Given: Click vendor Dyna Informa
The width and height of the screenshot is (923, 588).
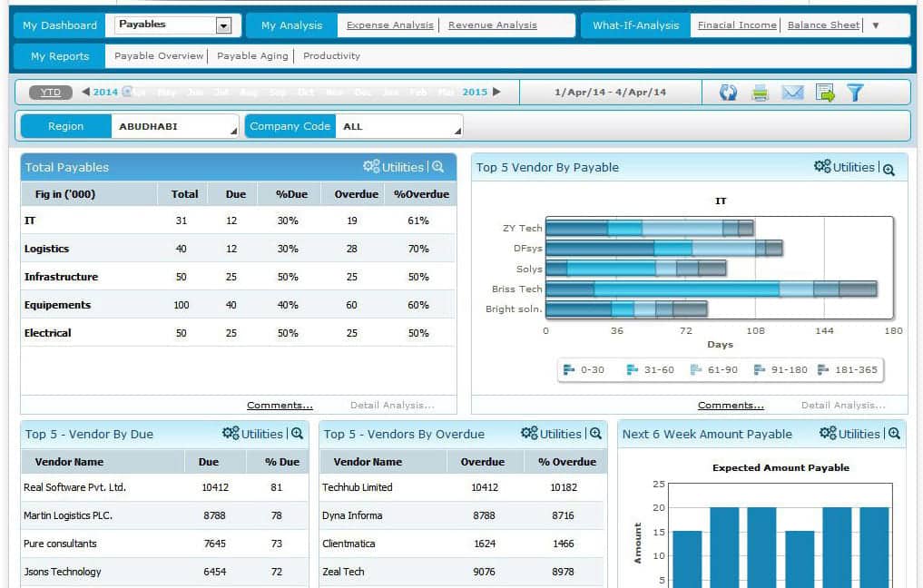Looking at the screenshot, I should point(352,515).
